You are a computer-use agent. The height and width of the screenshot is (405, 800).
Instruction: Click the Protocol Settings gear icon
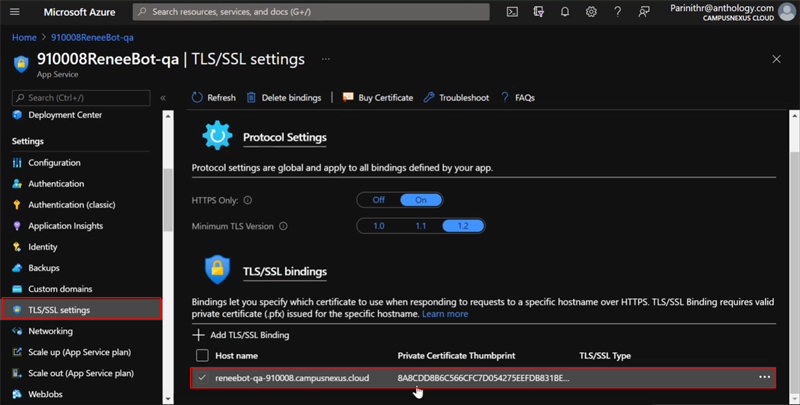point(217,135)
